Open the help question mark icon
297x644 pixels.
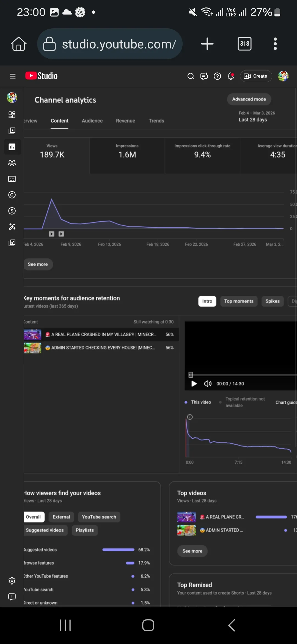click(x=217, y=76)
